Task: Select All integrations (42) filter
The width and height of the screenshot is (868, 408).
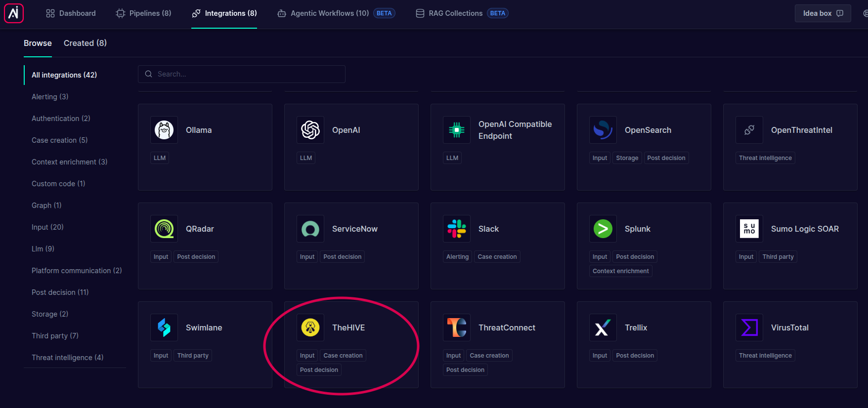Action: coord(64,75)
